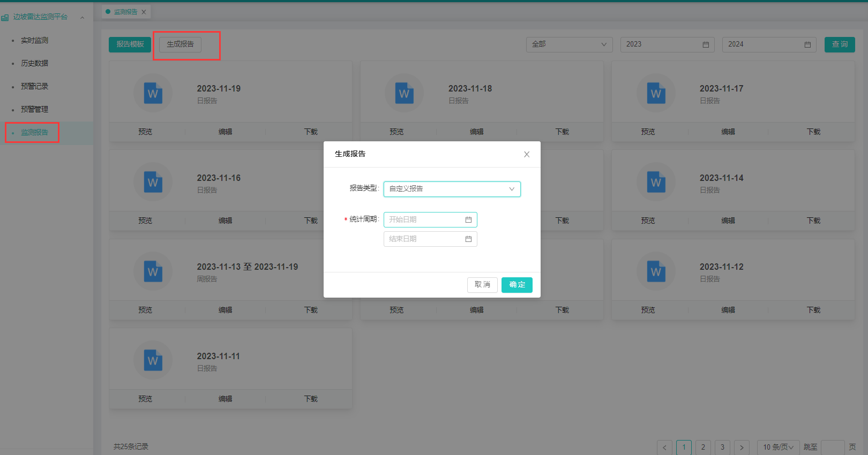Viewport: 868px width, 455px height.
Task: Click the Word icon for 2023-11-19 report
Action: tap(153, 94)
